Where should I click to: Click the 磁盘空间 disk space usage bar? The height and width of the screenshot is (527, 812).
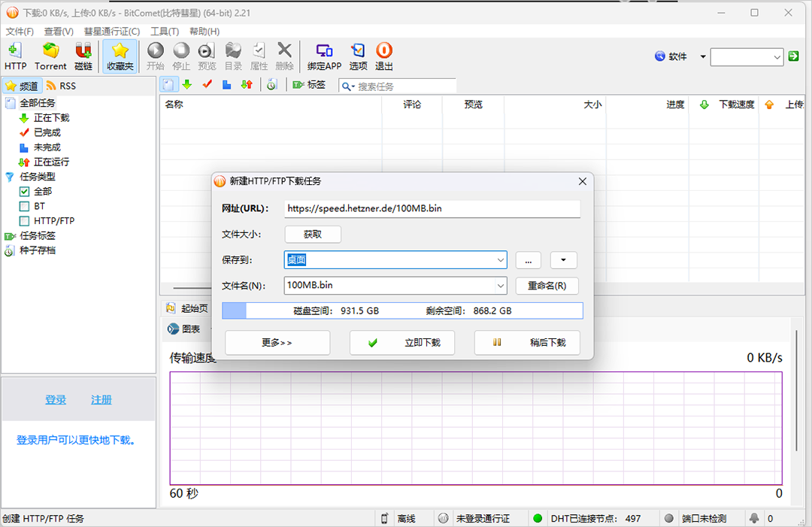(402, 310)
